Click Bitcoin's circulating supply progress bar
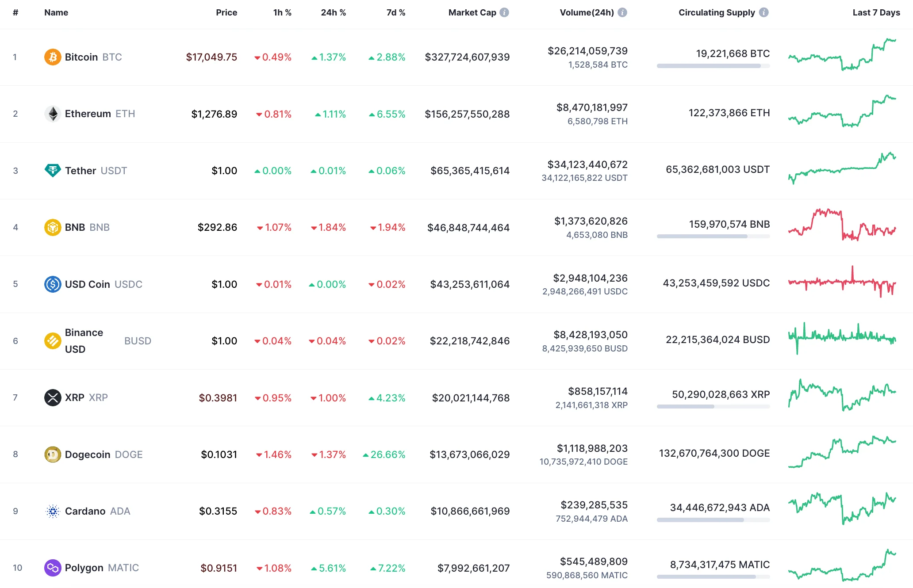 click(x=714, y=67)
